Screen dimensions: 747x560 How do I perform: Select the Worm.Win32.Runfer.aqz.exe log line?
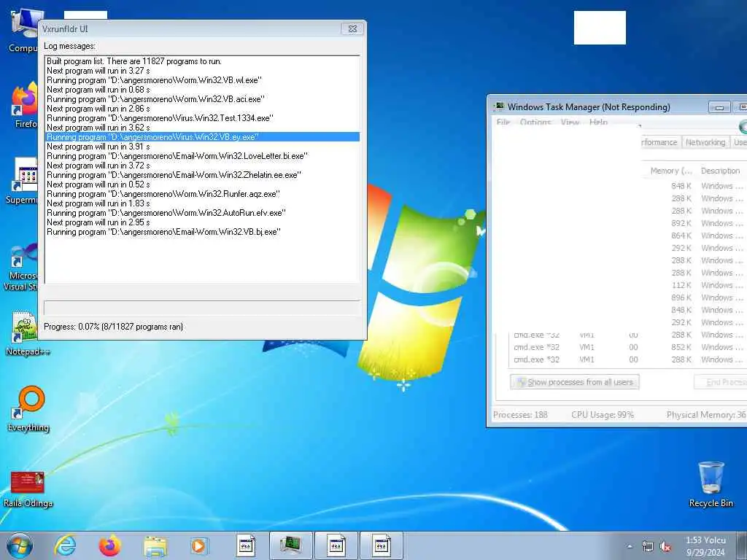(202, 194)
